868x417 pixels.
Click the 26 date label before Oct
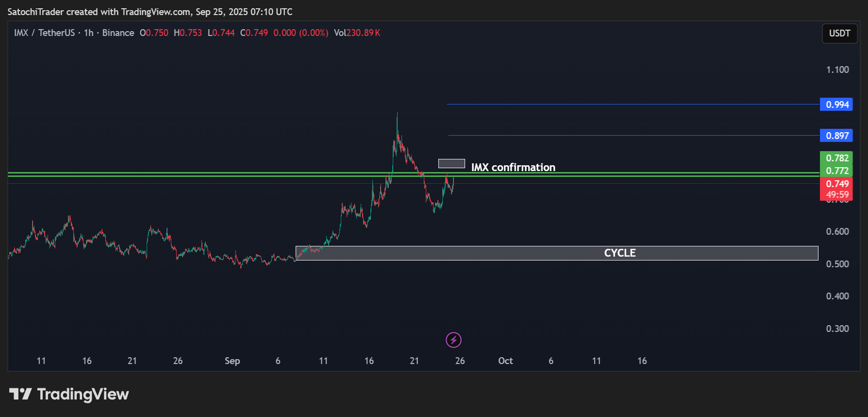(460, 361)
